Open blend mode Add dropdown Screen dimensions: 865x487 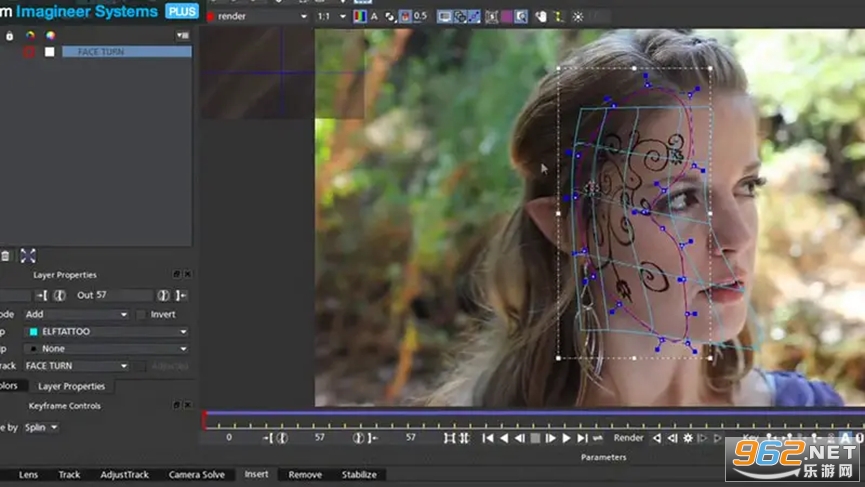pos(76,314)
